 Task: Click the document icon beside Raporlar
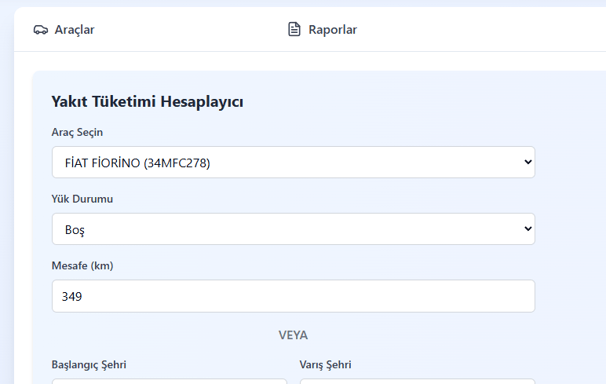pos(294,29)
